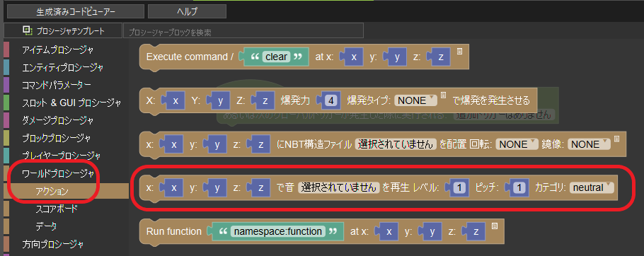Click the note icon on NBT structure block
644x256 pixels.
616,139
